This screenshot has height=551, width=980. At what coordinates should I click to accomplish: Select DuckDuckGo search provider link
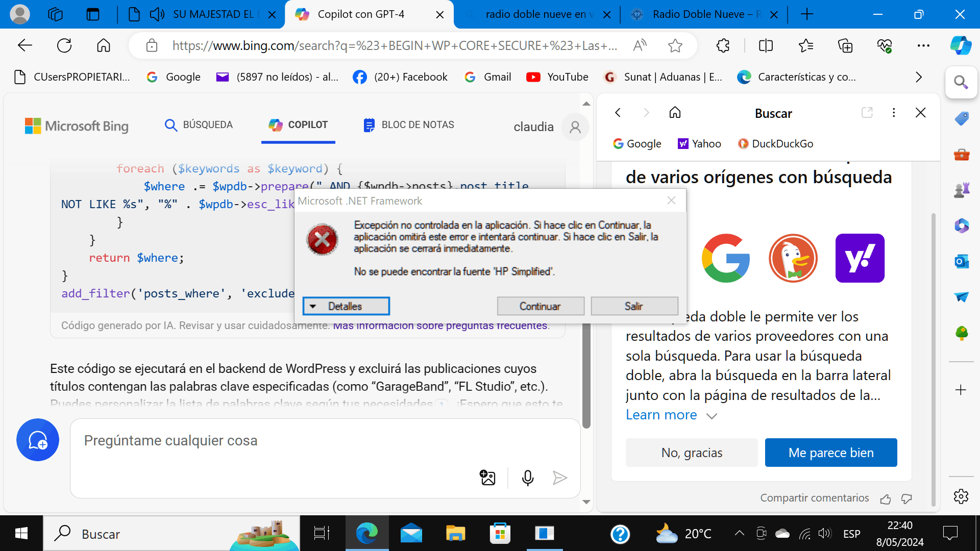[776, 144]
